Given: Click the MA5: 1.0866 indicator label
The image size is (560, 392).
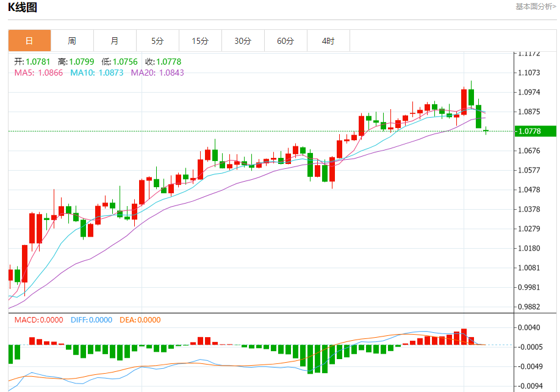Looking at the screenshot, I should [x=38, y=73].
